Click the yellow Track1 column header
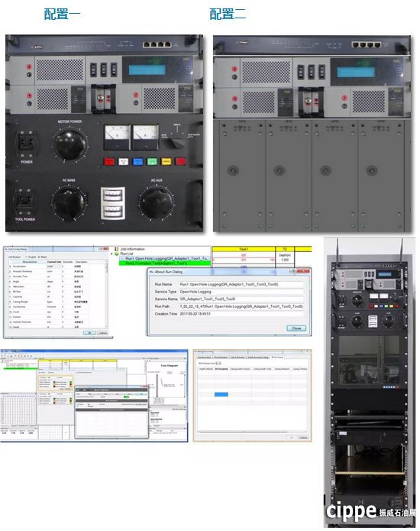The height and width of the screenshot is (531, 420). 244,249
